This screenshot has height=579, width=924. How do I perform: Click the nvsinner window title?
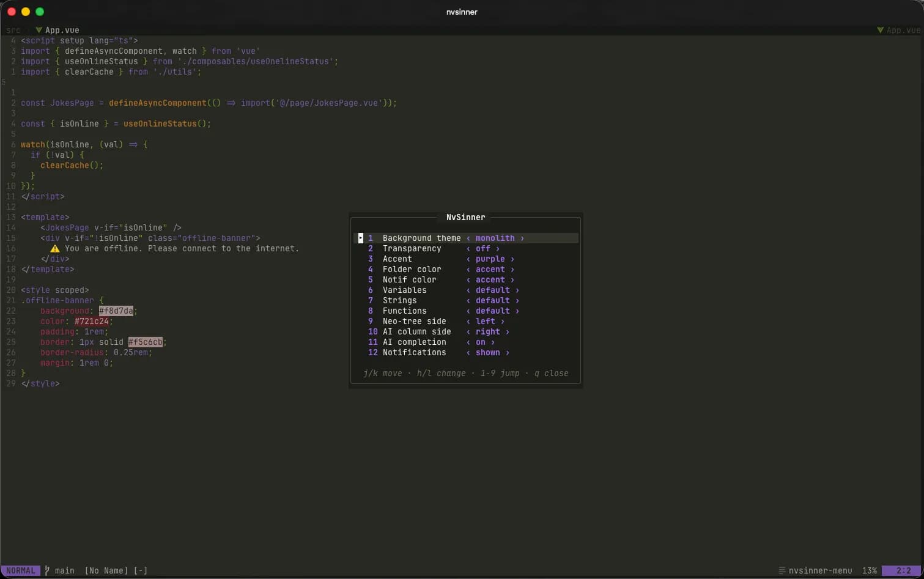pos(462,12)
